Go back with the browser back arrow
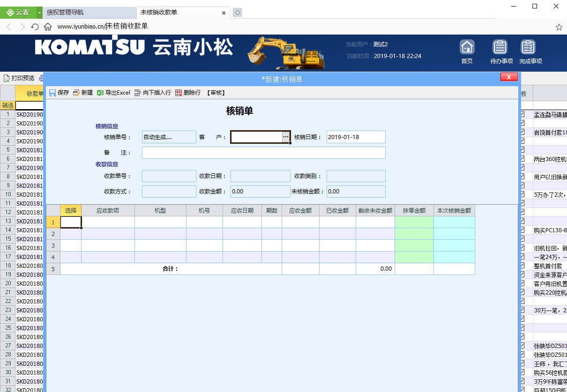The image size is (567, 392). pyautogui.click(x=9, y=27)
